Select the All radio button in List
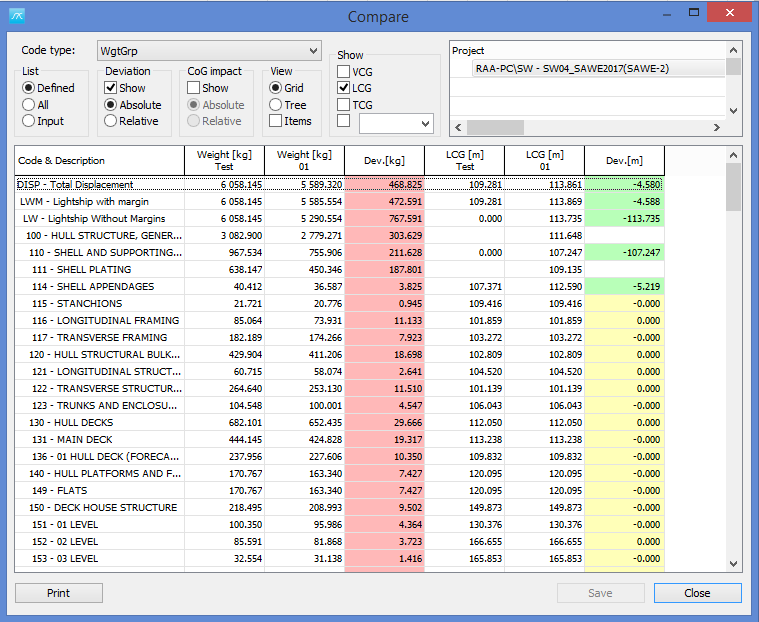 coord(29,105)
